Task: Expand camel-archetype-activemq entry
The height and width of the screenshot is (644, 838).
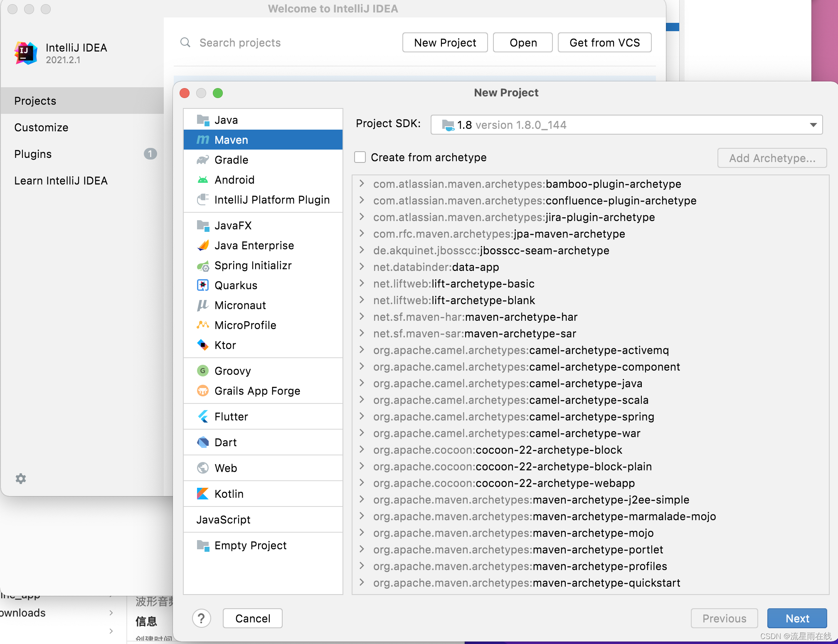Action: click(x=362, y=350)
